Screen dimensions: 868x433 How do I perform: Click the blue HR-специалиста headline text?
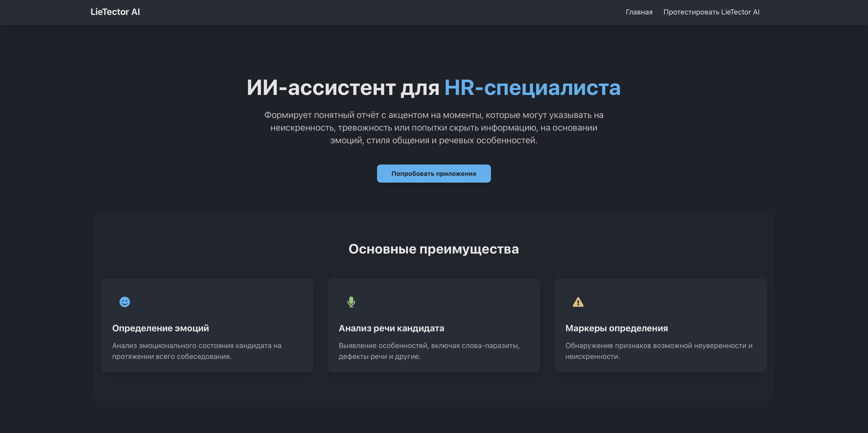(x=532, y=88)
